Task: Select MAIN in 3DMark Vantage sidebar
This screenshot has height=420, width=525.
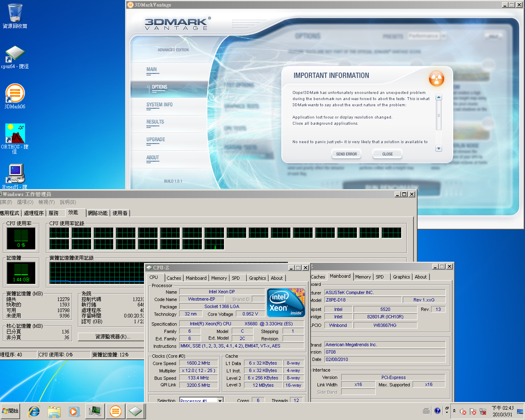Action: [152, 69]
